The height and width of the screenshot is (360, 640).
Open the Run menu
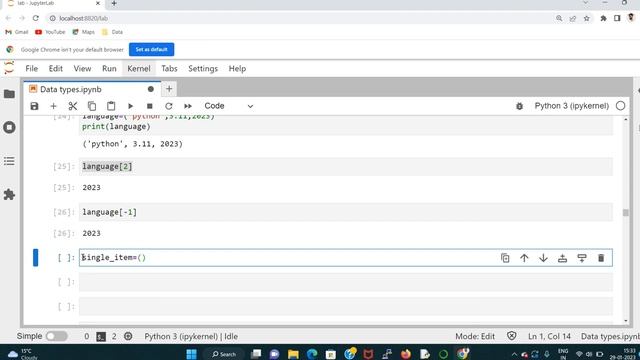[x=109, y=69]
